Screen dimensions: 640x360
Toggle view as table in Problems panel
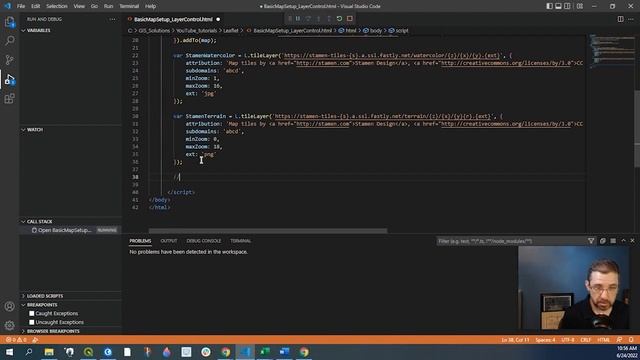pos(613,241)
